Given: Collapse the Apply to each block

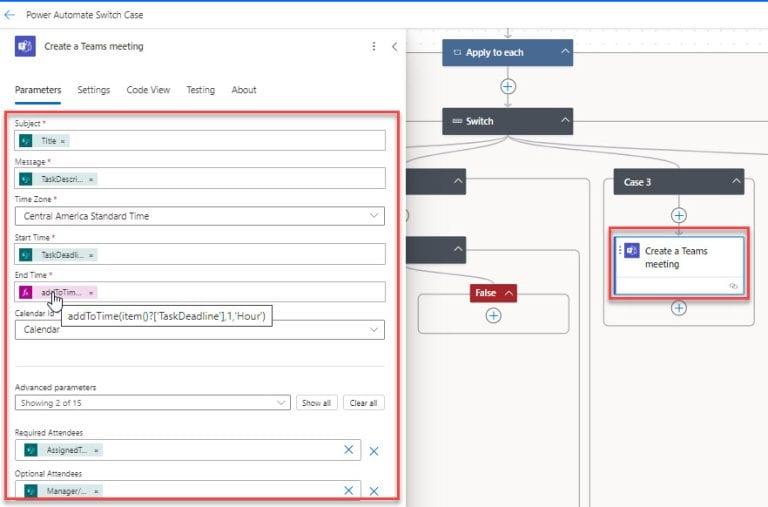Looking at the screenshot, I should point(565,51).
